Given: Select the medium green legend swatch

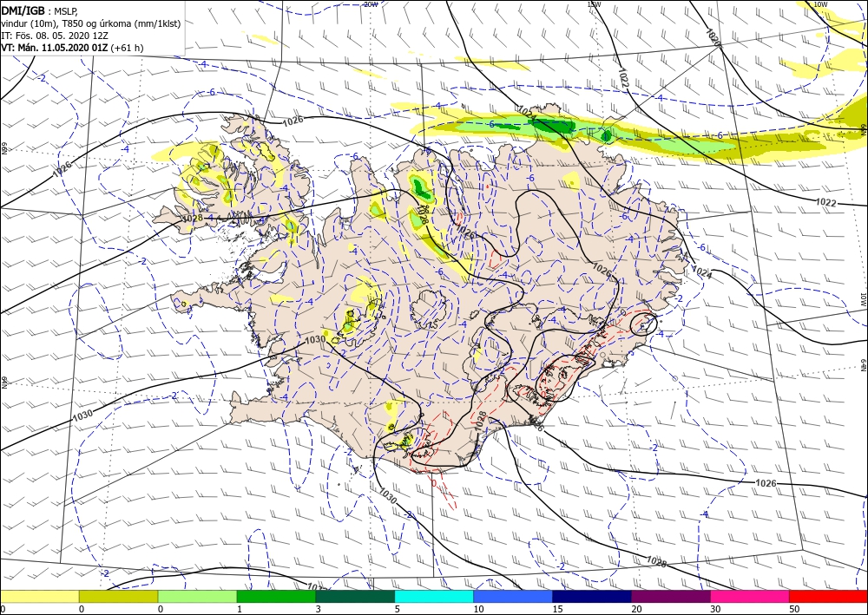Looking at the screenshot, I should 276,597.
